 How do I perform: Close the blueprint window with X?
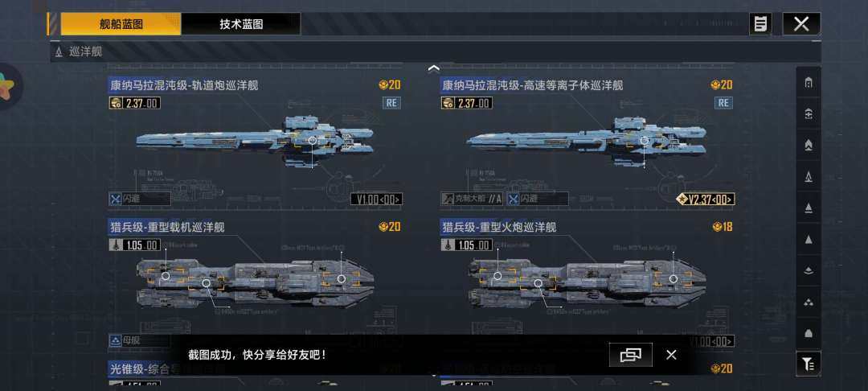[x=801, y=24]
